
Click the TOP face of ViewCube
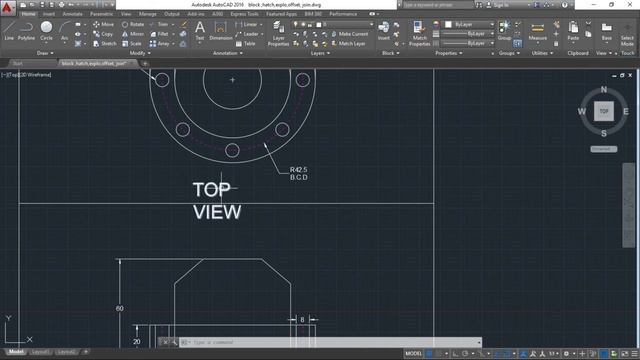point(604,111)
